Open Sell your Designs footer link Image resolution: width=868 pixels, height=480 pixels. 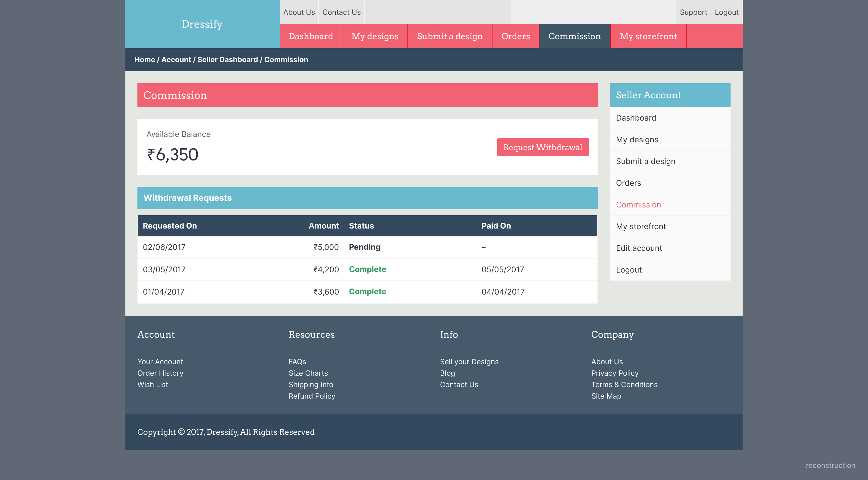(x=469, y=362)
